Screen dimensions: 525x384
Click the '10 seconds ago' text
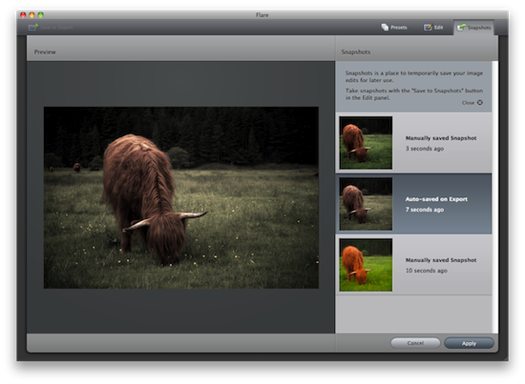(426, 271)
